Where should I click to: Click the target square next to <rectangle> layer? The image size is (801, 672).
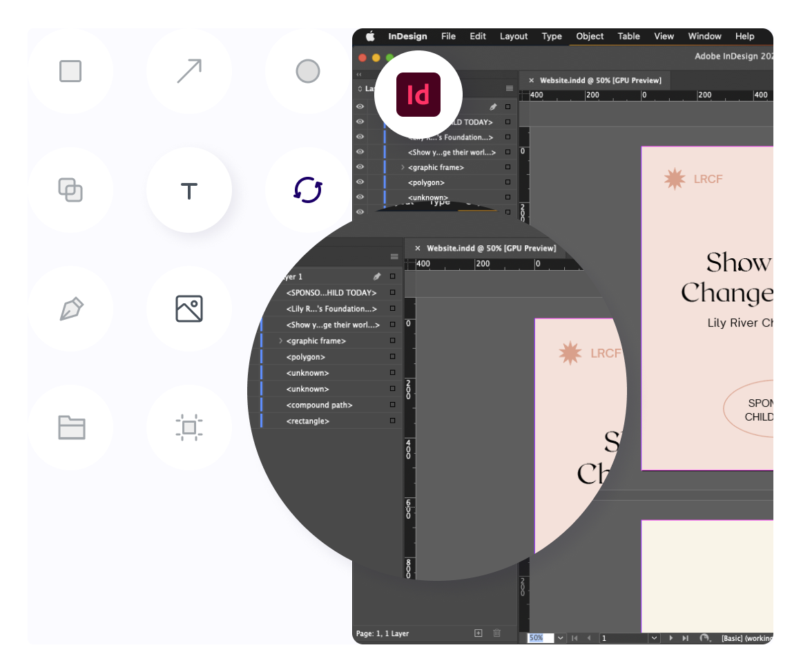click(x=394, y=421)
